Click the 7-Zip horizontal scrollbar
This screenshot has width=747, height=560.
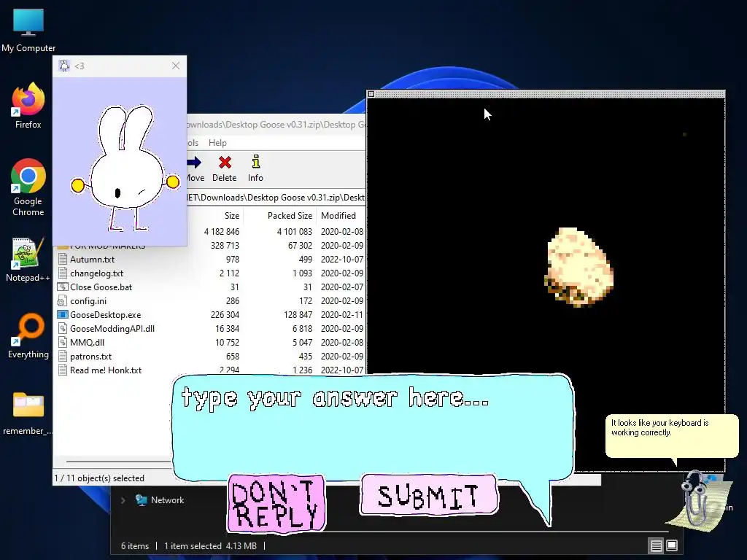pos(119,462)
